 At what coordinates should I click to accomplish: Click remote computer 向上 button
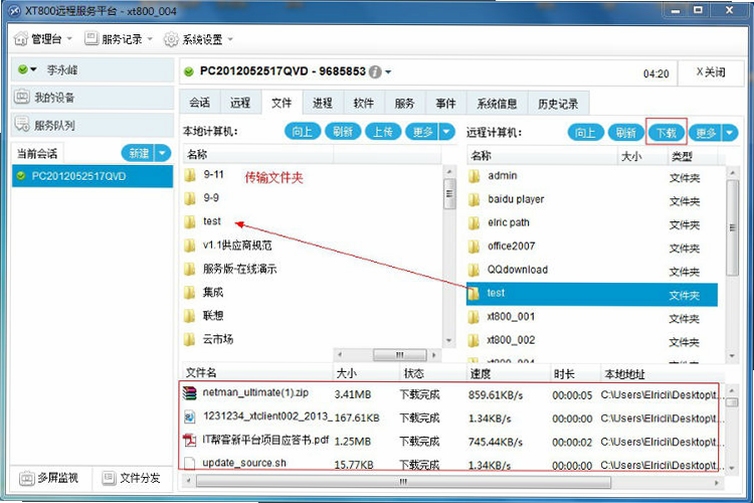[586, 133]
